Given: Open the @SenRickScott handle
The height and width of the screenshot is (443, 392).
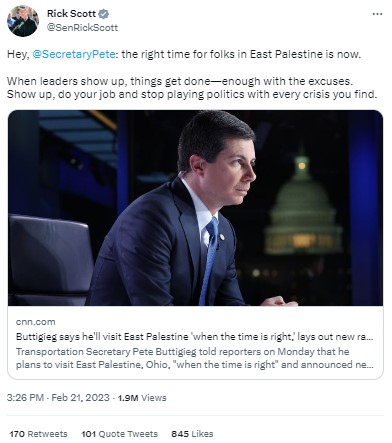Looking at the screenshot, I should (82, 28).
